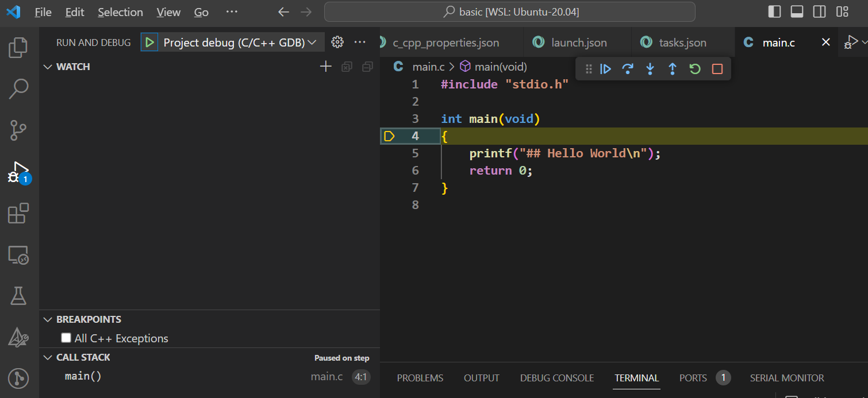
Task: Click the current-line arrow in gutter
Action: (389, 136)
